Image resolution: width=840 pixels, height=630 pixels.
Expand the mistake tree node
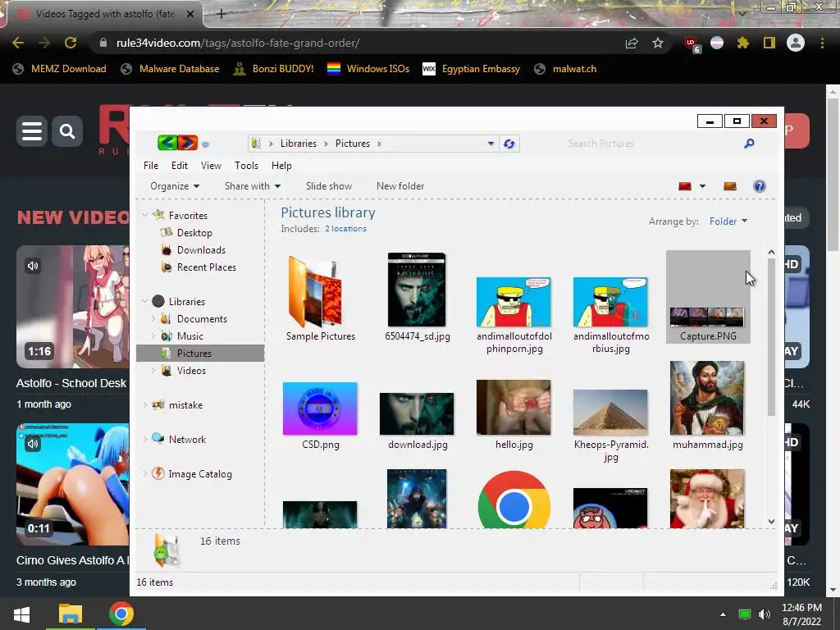[x=144, y=405]
